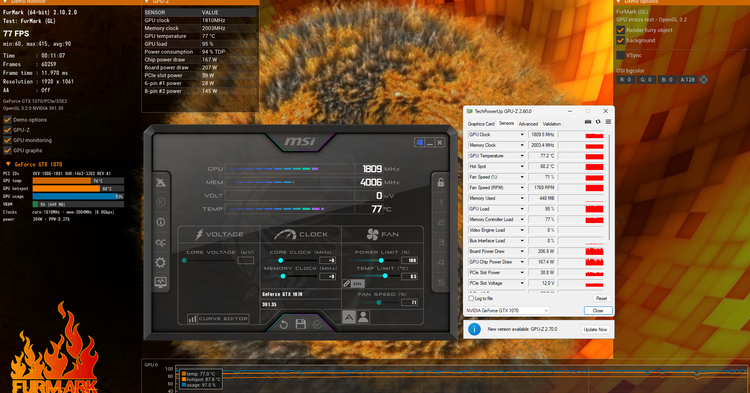Click the Reset button in GPU-Z
750x393 pixels.
601,298
